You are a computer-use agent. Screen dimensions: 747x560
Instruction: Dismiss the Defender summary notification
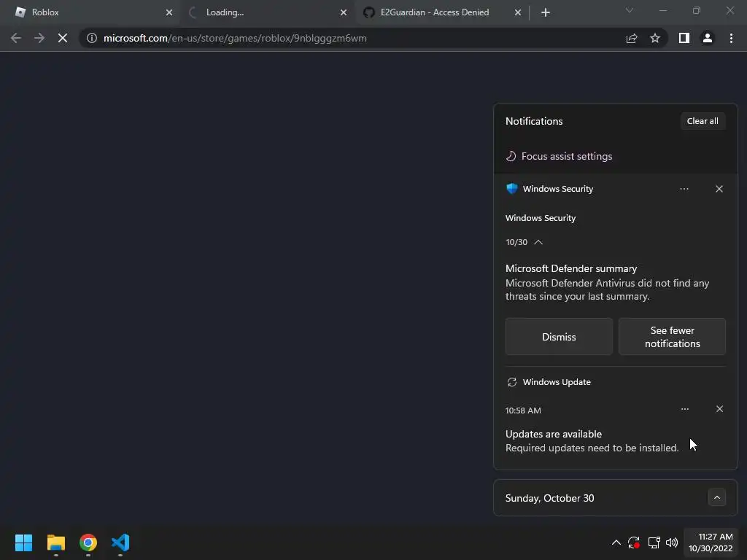(559, 337)
